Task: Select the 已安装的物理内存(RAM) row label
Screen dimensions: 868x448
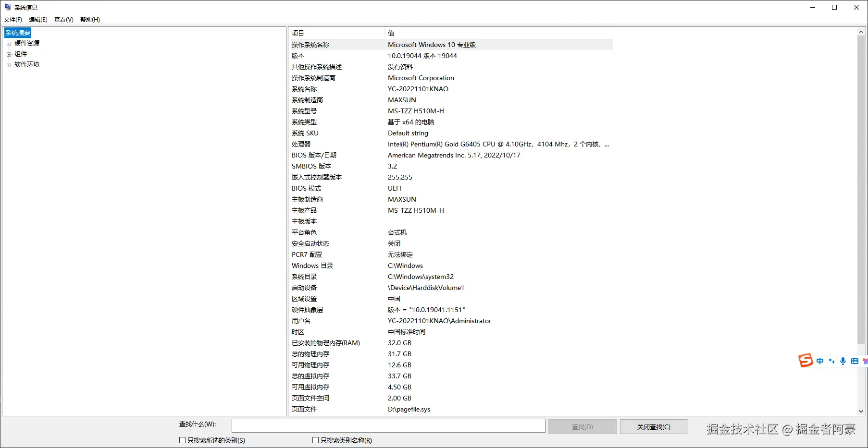Action: coord(326,343)
